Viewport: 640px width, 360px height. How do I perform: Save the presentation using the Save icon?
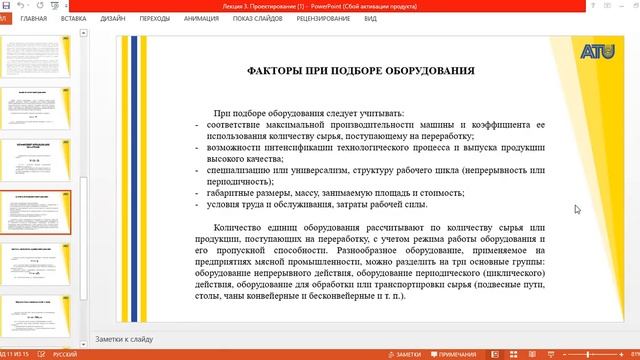click(6, 5)
